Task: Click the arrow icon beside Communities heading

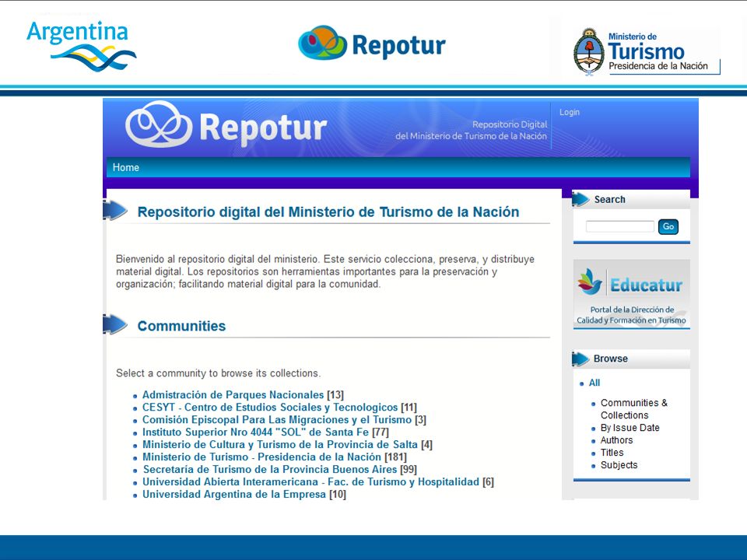Action: coord(115,324)
